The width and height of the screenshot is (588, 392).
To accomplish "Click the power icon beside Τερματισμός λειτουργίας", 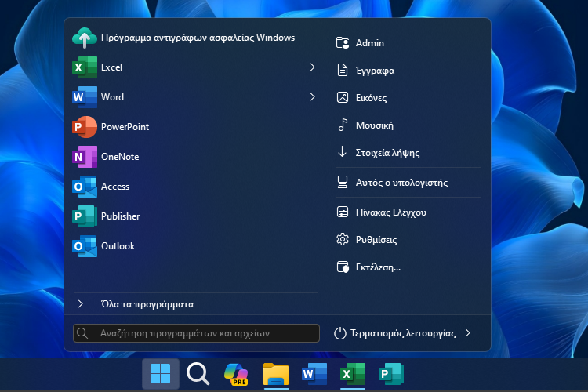I will pyautogui.click(x=339, y=333).
